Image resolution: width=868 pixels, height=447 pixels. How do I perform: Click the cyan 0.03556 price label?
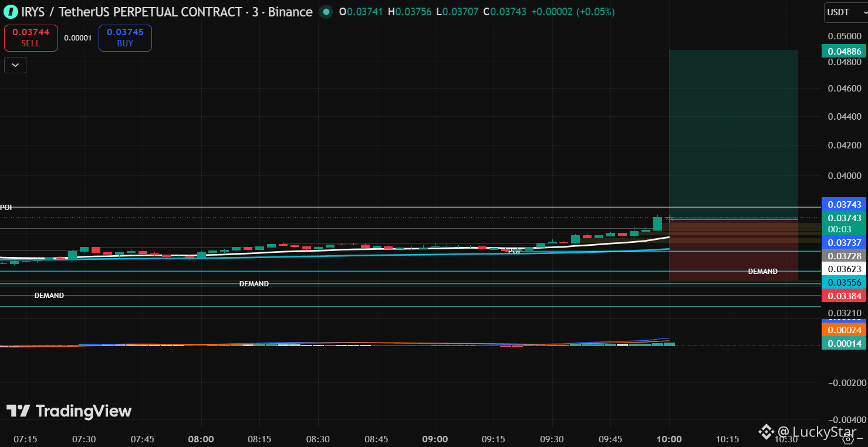click(x=845, y=282)
